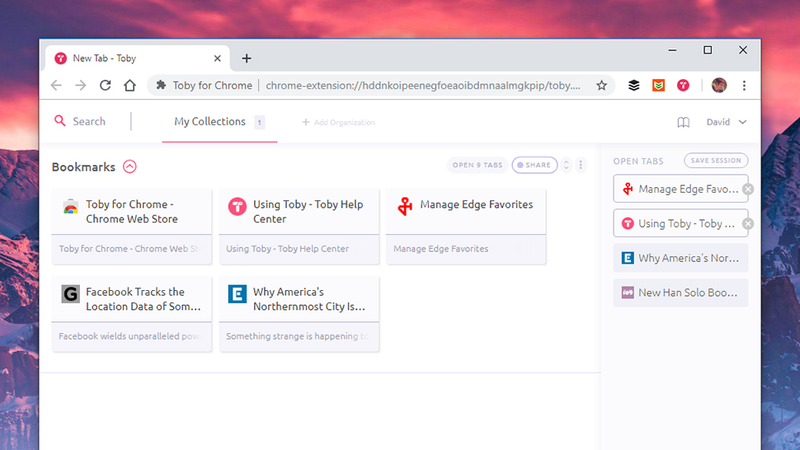Click the Add Organization link

(339, 122)
